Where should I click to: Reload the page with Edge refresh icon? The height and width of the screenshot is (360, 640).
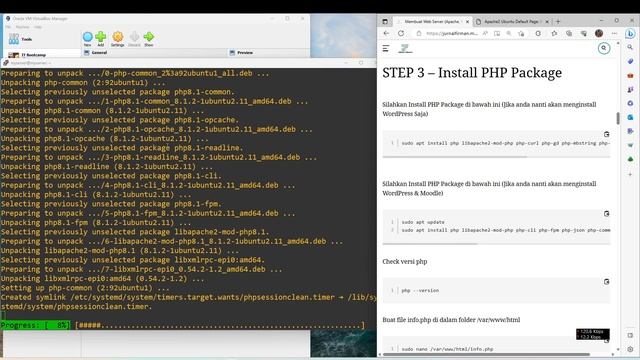coord(401,33)
